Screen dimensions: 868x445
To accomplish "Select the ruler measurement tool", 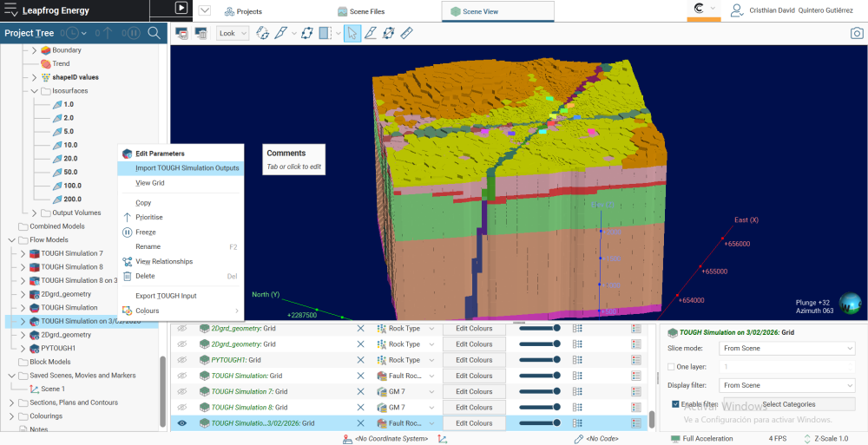I will [x=407, y=33].
